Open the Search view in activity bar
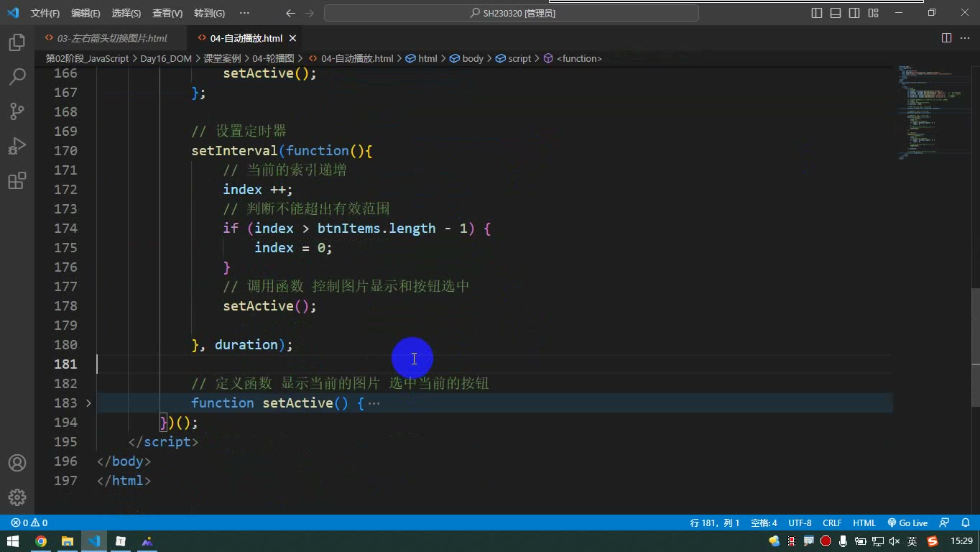Image resolution: width=980 pixels, height=552 pixels. pyautogui.click(x=17, y=77)
